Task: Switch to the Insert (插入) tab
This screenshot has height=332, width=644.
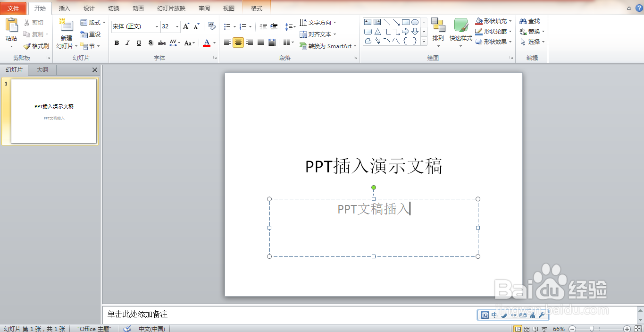Action: 64,9
